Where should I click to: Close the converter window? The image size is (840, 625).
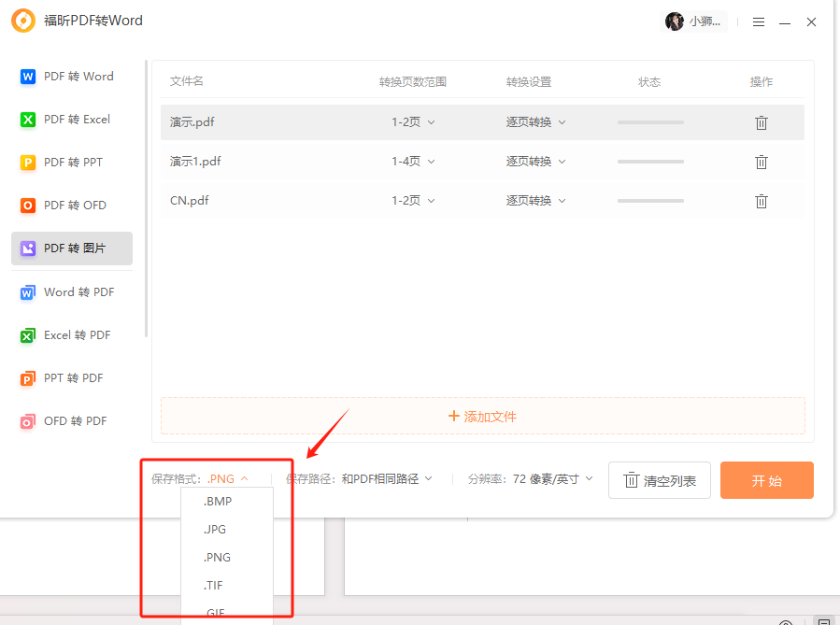811,22
